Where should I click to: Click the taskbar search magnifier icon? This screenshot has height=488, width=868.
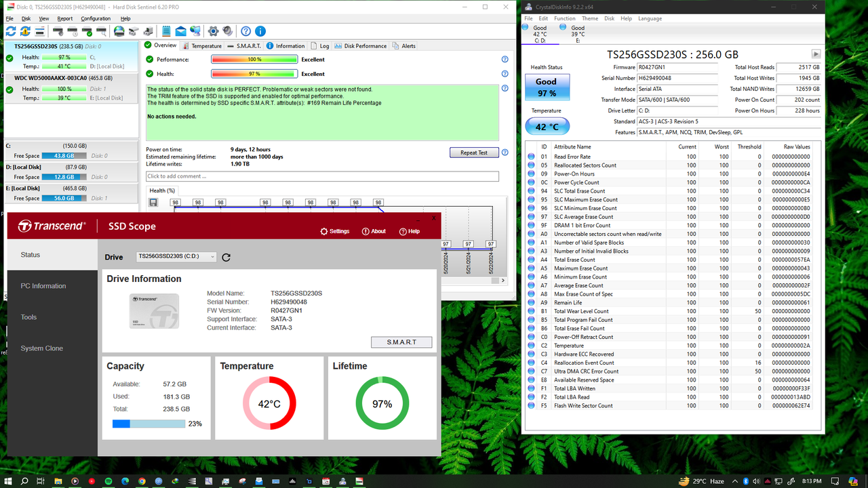click(24, 481)
